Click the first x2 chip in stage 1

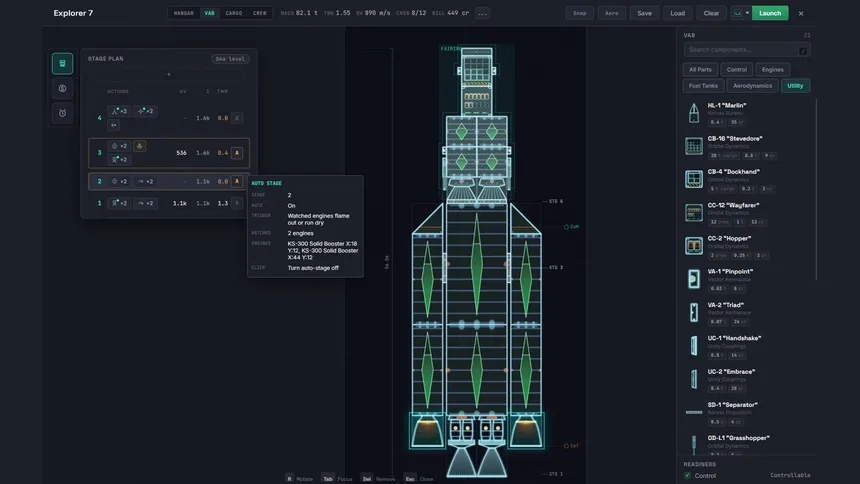coord(119,203)
